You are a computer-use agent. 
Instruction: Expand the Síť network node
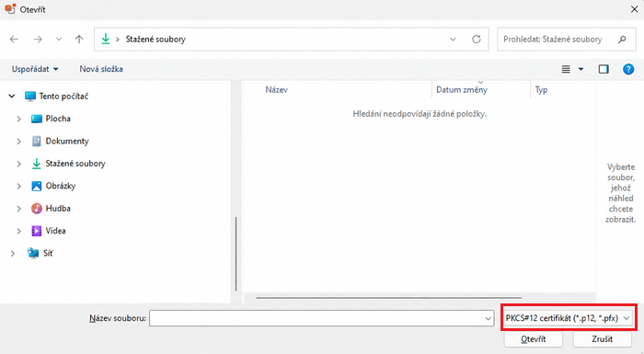coord(12,254)
